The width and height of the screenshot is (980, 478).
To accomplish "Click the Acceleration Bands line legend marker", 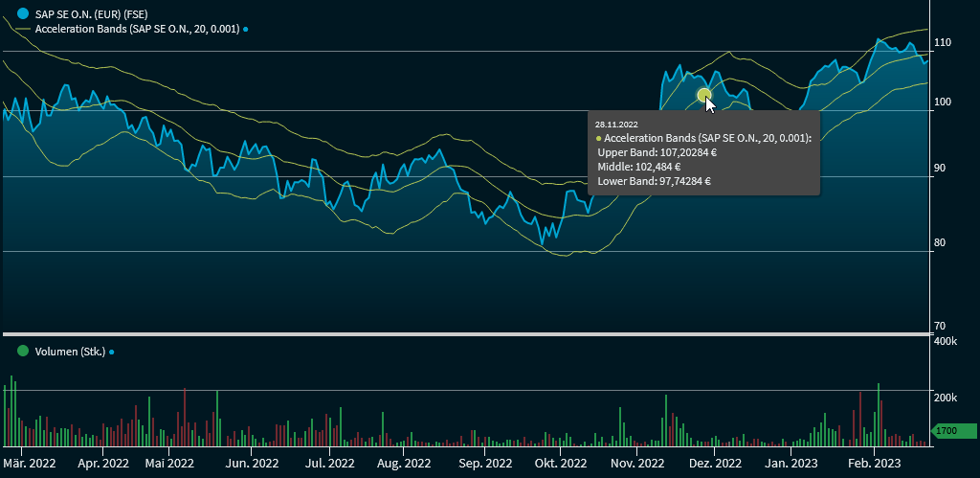I will pyautogui.click(x=23, y=30).
